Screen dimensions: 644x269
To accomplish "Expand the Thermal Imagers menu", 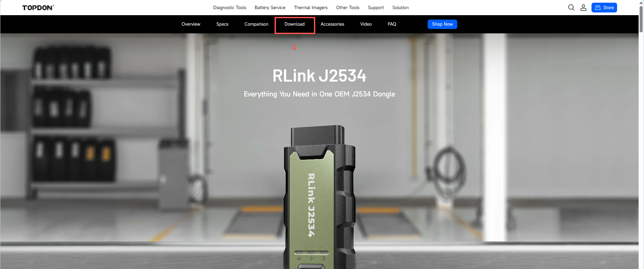I will coord(311,7).
